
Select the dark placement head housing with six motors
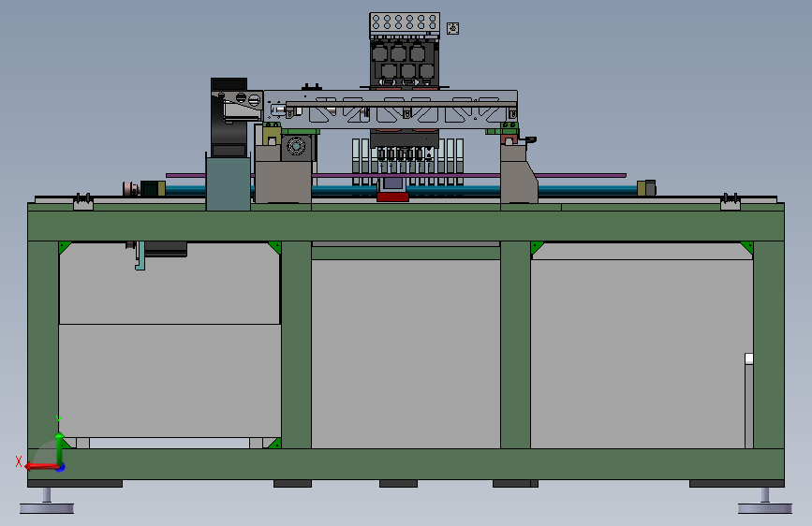[x=405, y=64]
